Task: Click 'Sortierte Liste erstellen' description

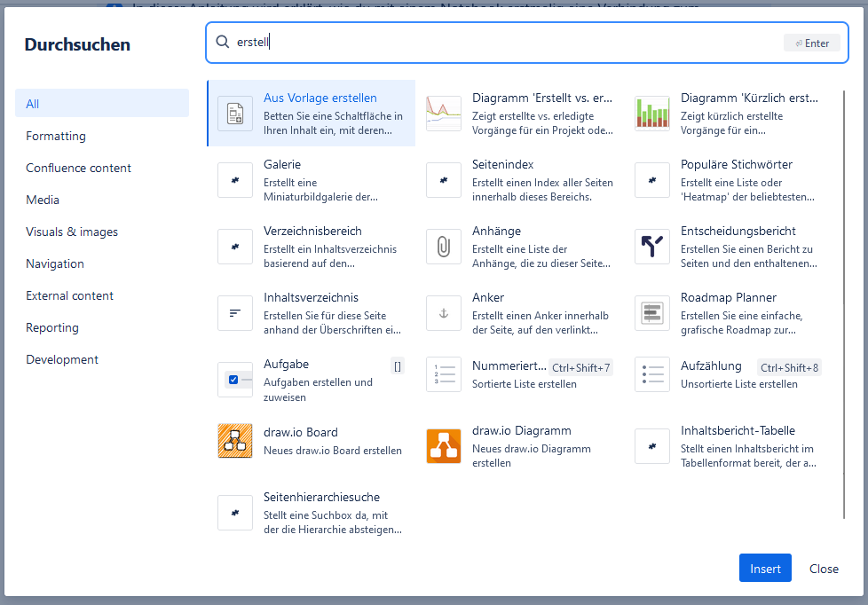Action: 524,384
